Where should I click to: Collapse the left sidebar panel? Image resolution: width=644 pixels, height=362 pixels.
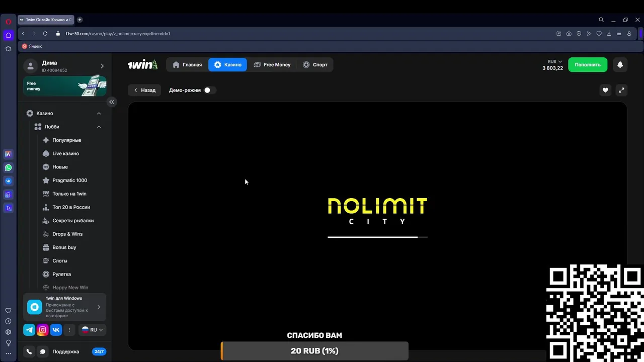click(112, 102)
